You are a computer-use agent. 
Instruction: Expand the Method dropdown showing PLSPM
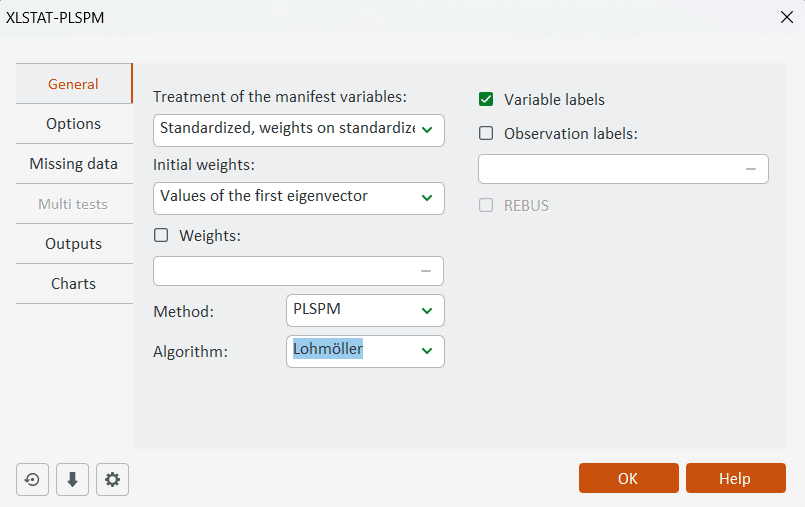(x=427, y=311)
